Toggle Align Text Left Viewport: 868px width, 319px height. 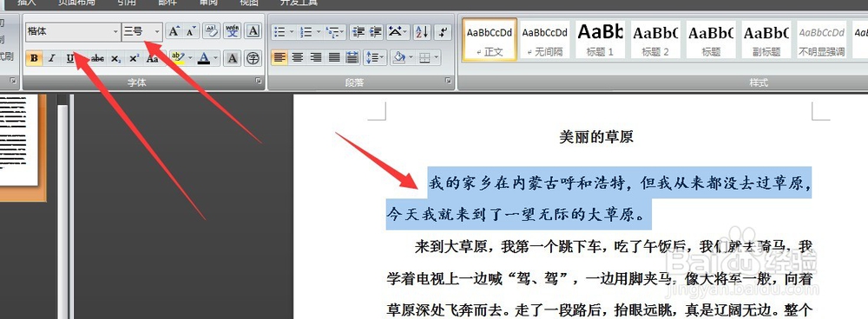click(x=279, y=57)
